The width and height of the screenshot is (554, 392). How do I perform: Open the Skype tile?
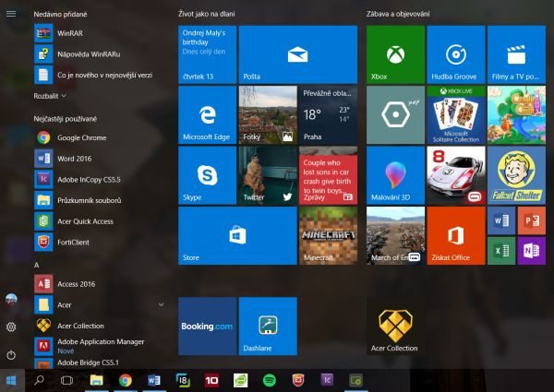[207, 175]
